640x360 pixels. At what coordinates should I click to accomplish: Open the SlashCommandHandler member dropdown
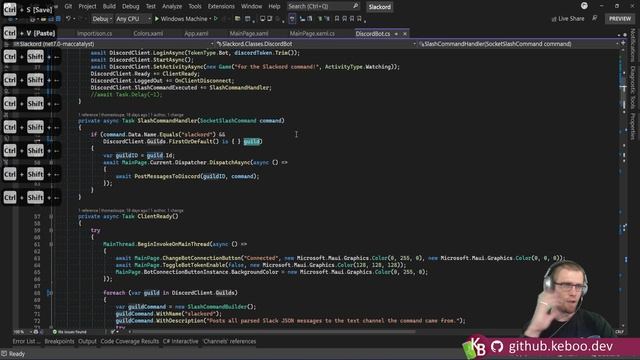click(518, 44)
